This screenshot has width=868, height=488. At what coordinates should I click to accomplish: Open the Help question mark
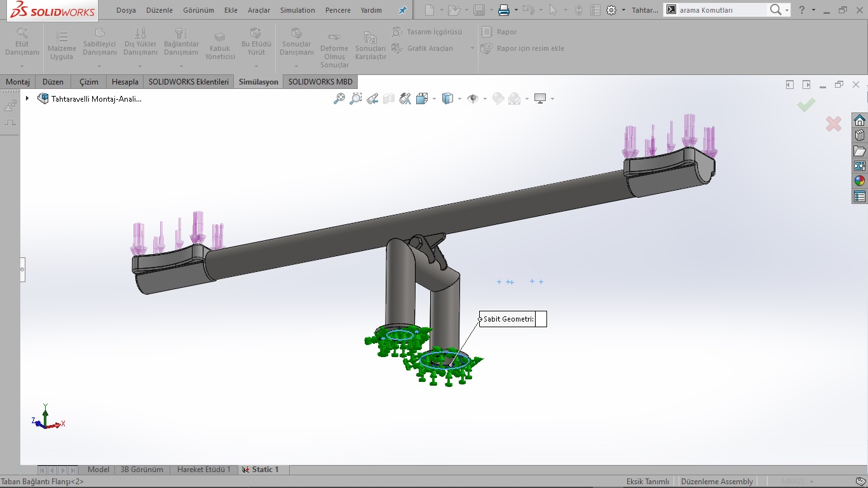tap(802, 10)
